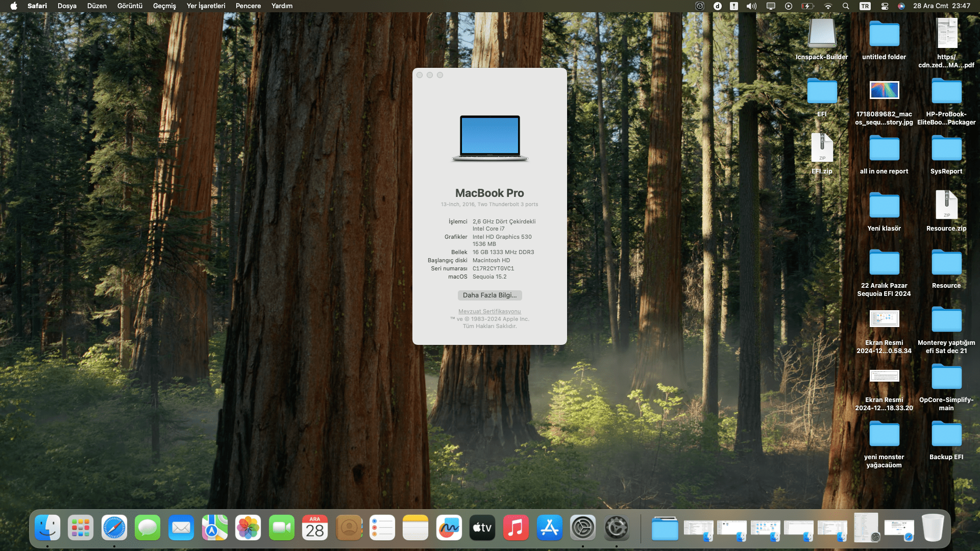Launch App Store from the dock
Image resolution: width=980 pixels, height=551 pixels.
coord(549,528)
